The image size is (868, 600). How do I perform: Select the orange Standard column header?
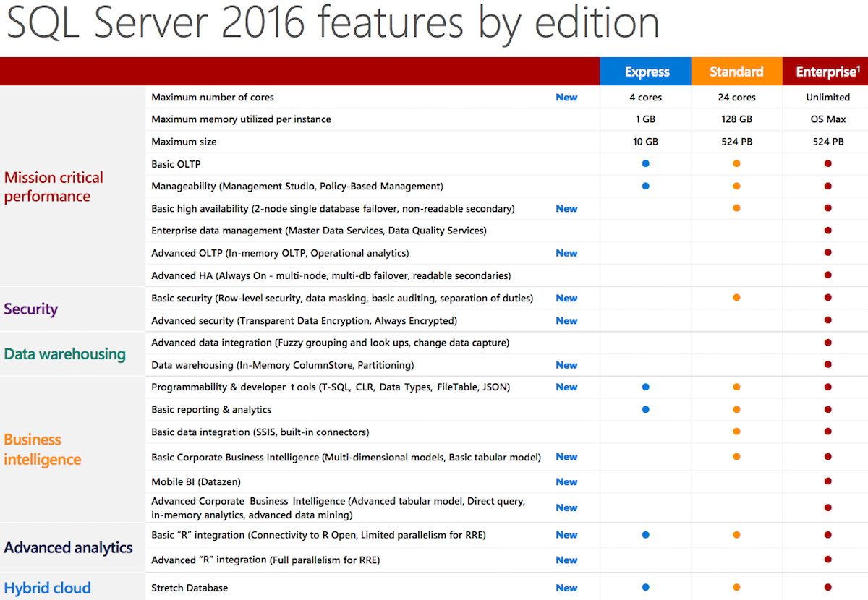(736, 72)
